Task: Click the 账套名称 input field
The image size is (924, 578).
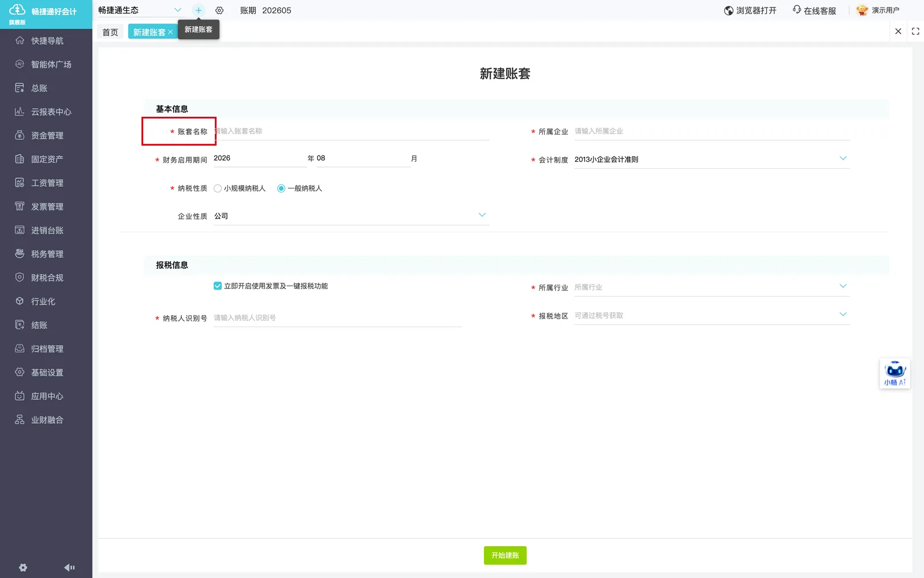Action: (x=351, y=131)
